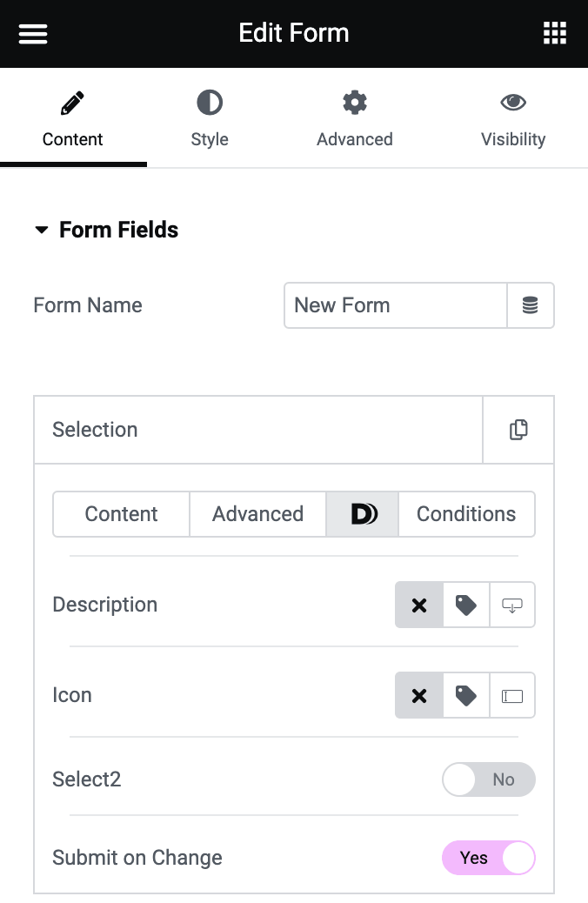Open the hamburger menu
Viewport: 588px width, 903px height.
[33, 33]
